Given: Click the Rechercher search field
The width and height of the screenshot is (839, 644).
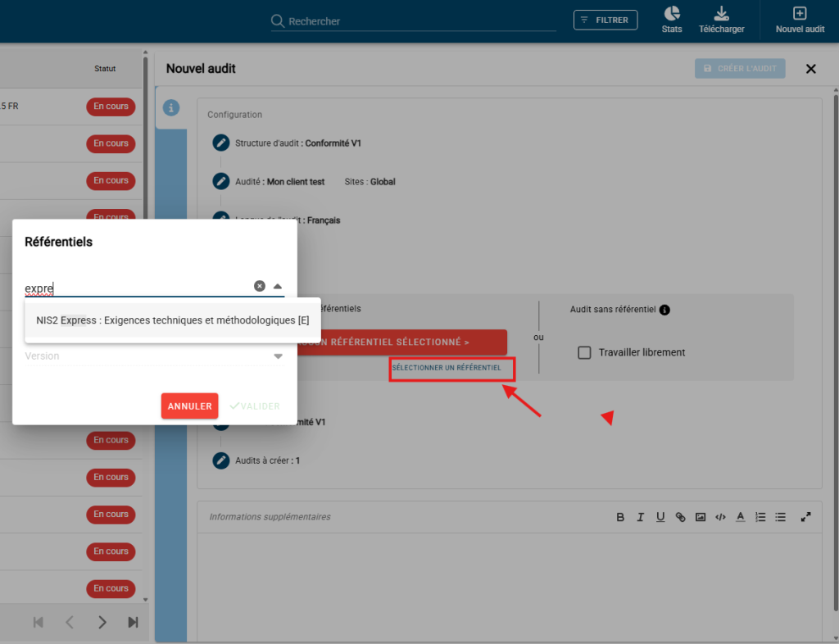Looking at the screenshot, I should click(418, 21).
